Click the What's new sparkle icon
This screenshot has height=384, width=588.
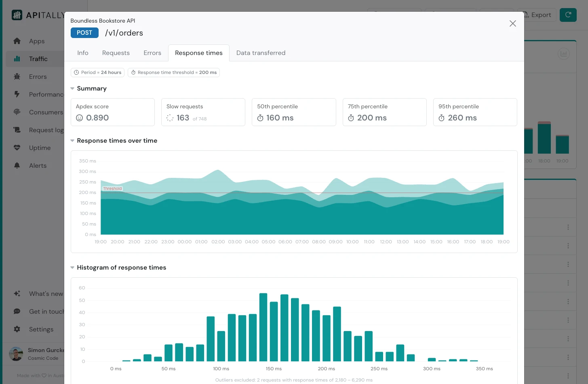(x=17, y=294)
